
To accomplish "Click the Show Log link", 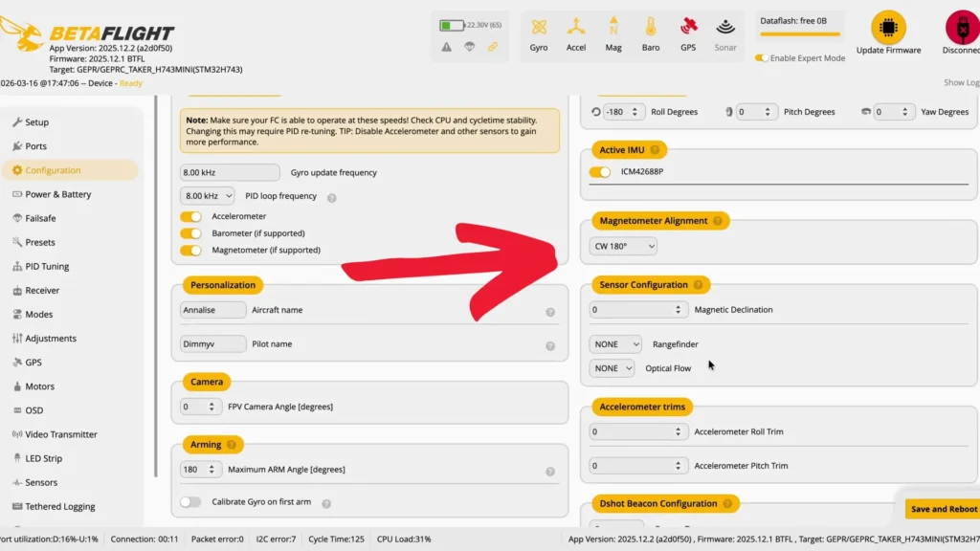I will 960,83.
